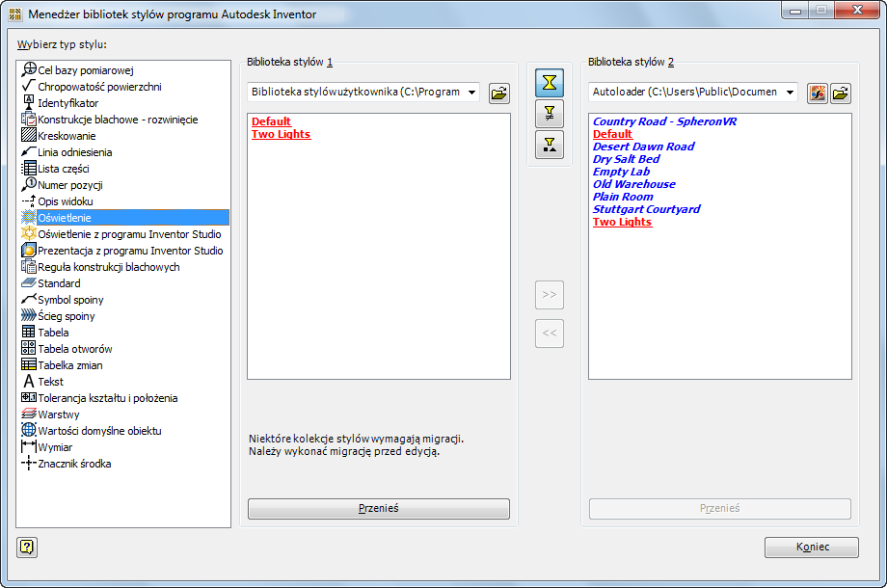
Task: Select Empty Lab style
Action: (x=621, y=172)
